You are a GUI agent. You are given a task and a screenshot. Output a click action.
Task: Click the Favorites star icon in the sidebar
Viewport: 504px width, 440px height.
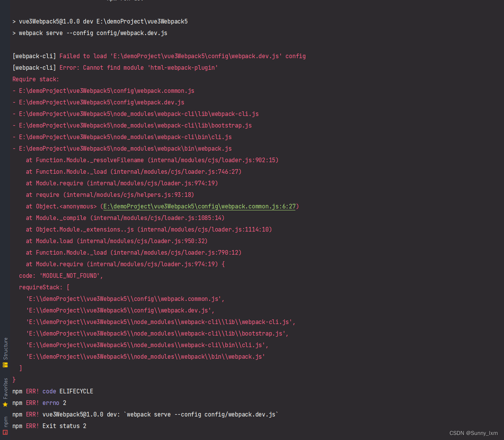point(5,404)
